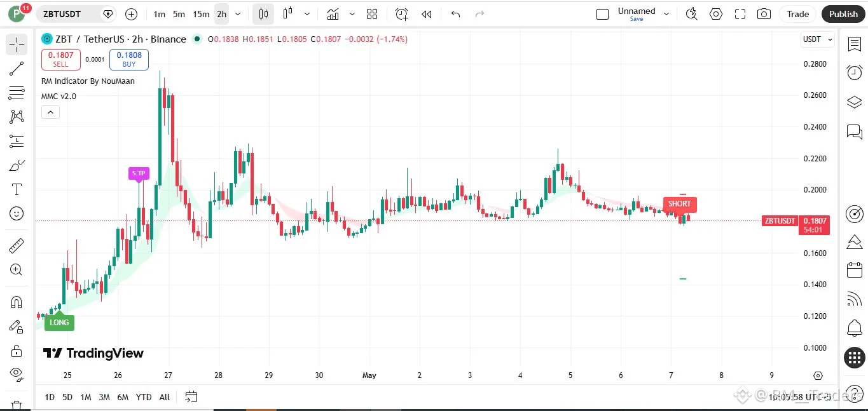Expand the timeframe list dropdown arrow
Viewport: 868px width, 411px height.
[238, 14]
